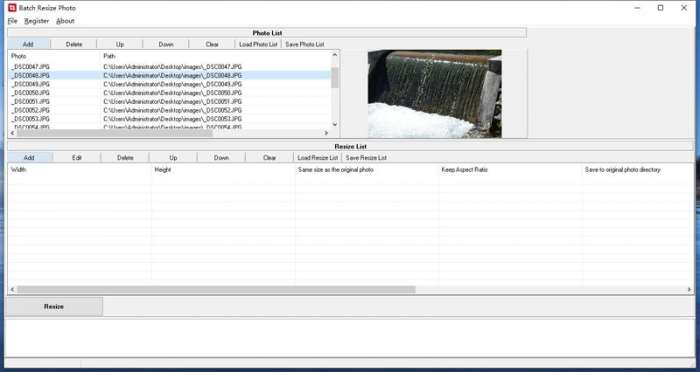
Task: Click the large Resize button
Action: (x=54, y=306)
